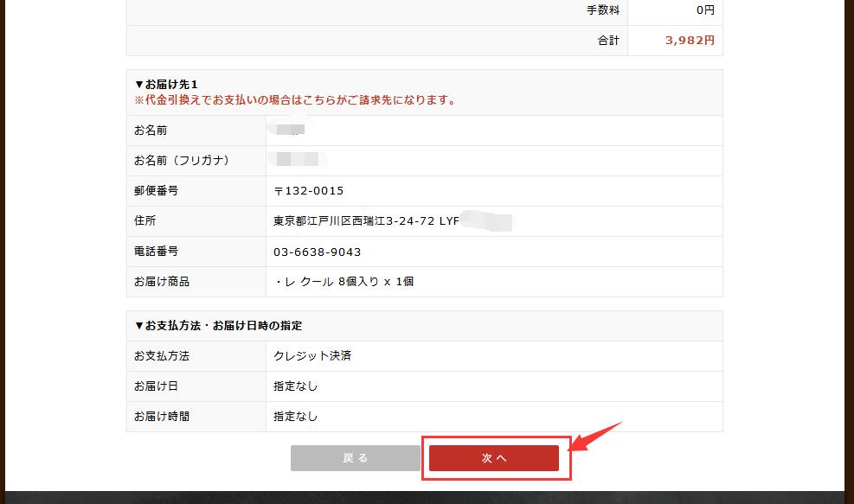Click the red 次へ button
The height and width of the screenshot is (504, 854).
(x=494, y=458)
